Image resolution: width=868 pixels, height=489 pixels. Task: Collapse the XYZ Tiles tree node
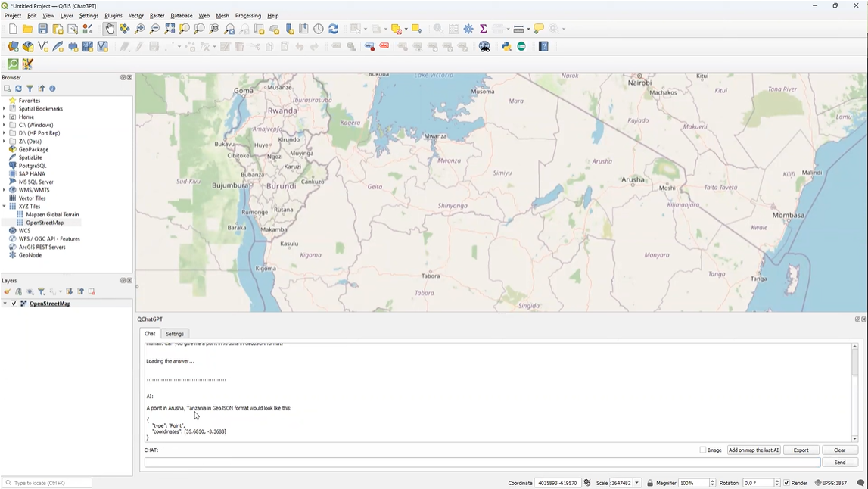(x=5, y=206)
